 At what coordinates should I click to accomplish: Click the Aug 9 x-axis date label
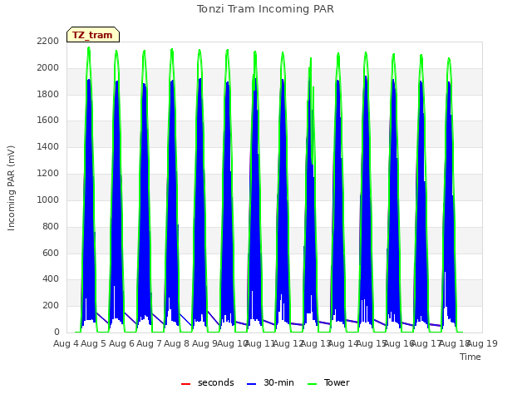point(204,343)
